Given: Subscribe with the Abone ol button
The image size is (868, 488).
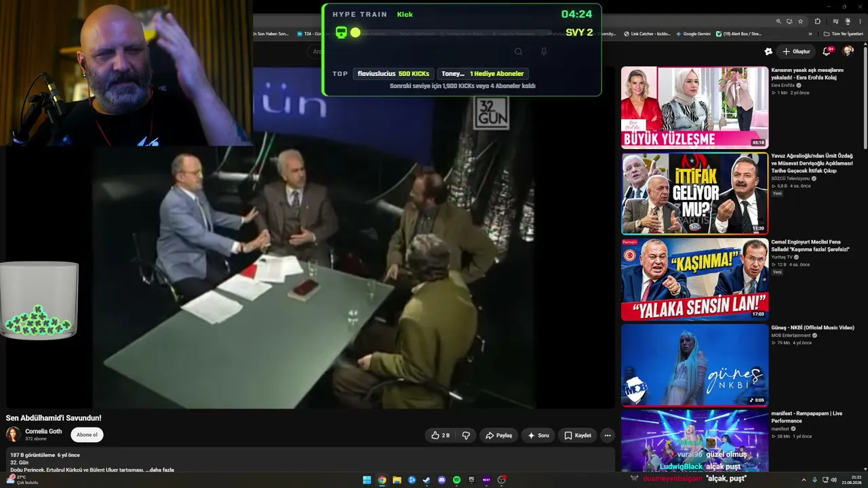Looking at the screenshot, I should (x=87, y=434).
